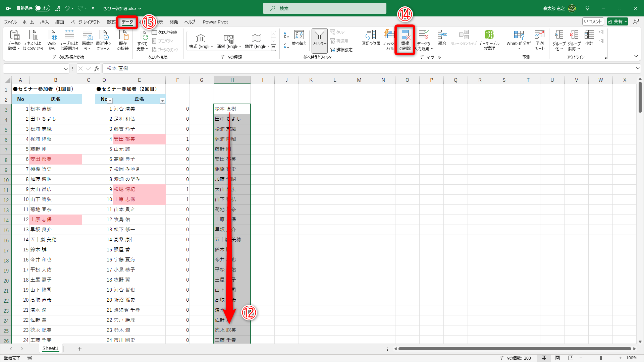
Task: Toggle the AutoSave (自動保存) switch
Action: 43,8
